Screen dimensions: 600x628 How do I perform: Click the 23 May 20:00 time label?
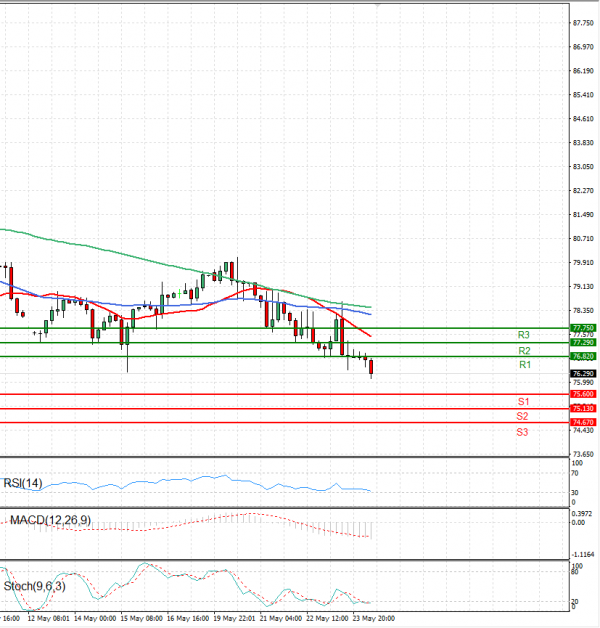pos(374,619)
